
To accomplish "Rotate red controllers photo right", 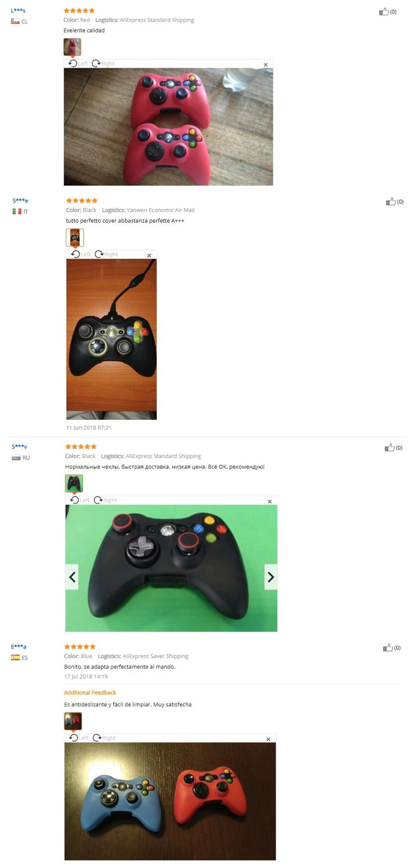I will pos(103,63).
